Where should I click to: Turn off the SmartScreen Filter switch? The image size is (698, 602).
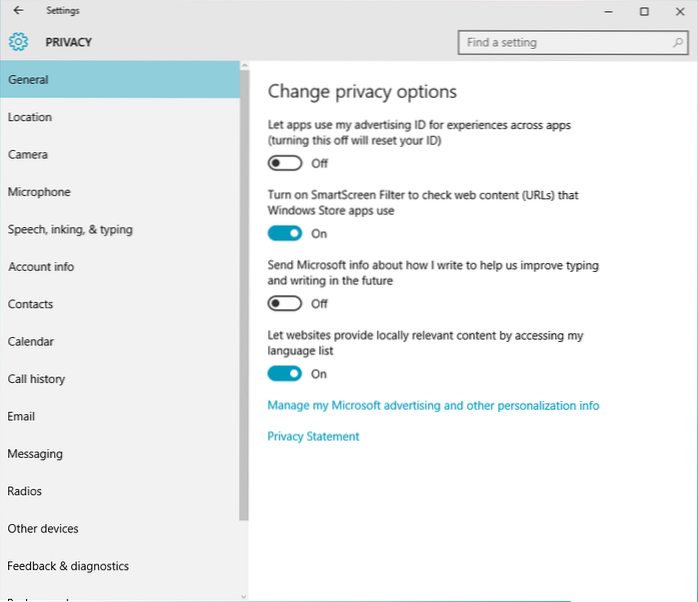285,233
